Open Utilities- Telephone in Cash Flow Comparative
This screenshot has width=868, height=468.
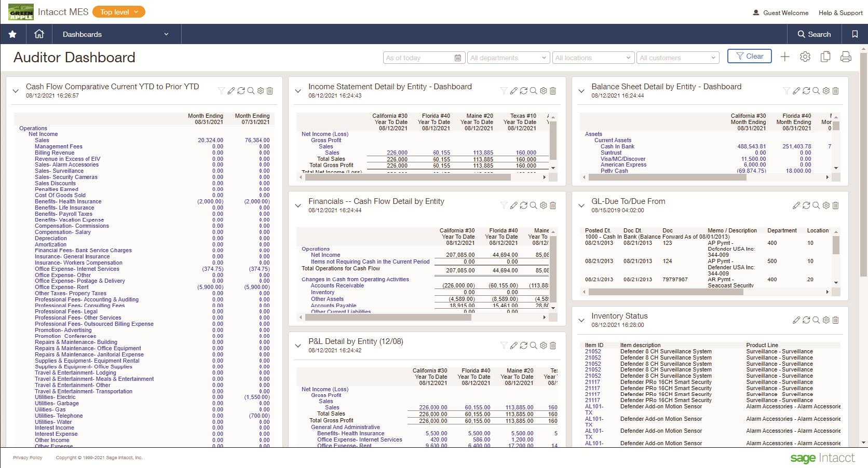point(59,416)
